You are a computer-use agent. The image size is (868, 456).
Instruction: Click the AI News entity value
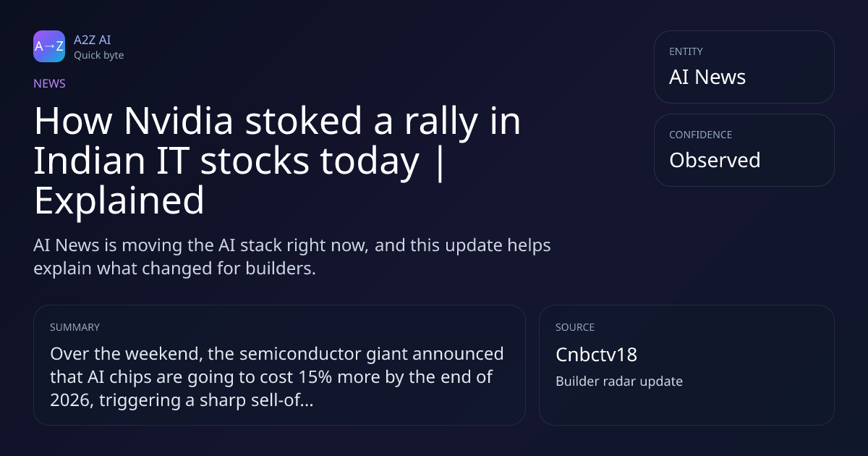coord(707,77)
